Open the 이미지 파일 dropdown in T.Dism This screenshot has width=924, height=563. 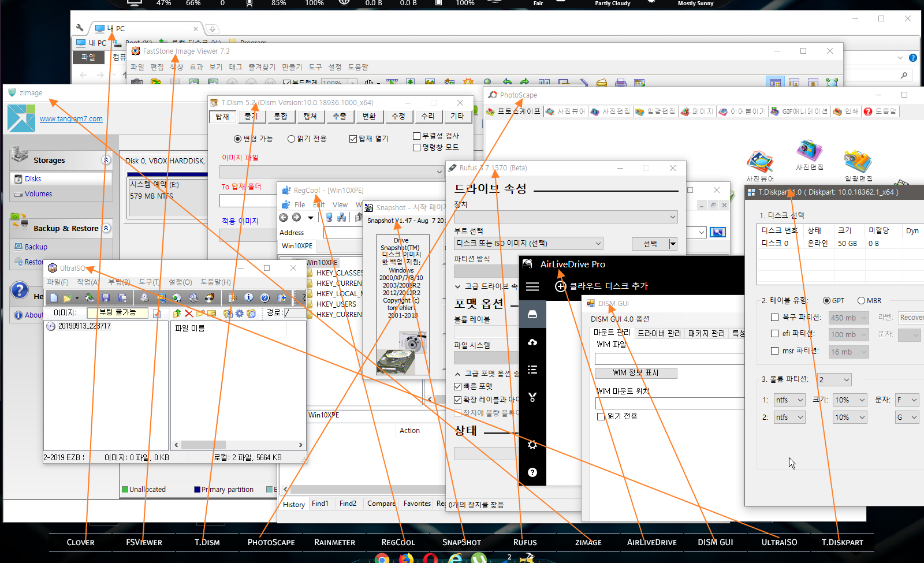click(x=331, y=171)
